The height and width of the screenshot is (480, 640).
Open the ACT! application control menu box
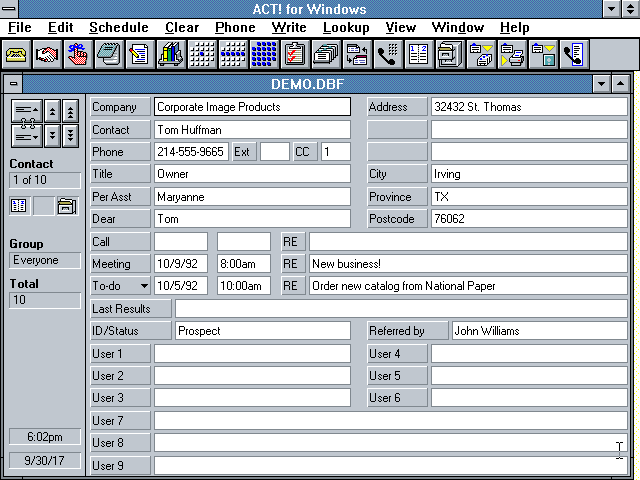tap(9, 8)
